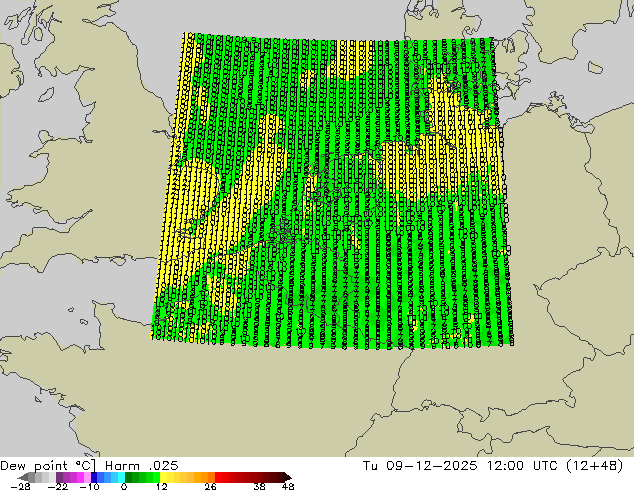Screen dimensions: 634x490
Task: Click the "Tu 09-12-2025" date text
Action: pyautogui.click(x=420, y=466)
